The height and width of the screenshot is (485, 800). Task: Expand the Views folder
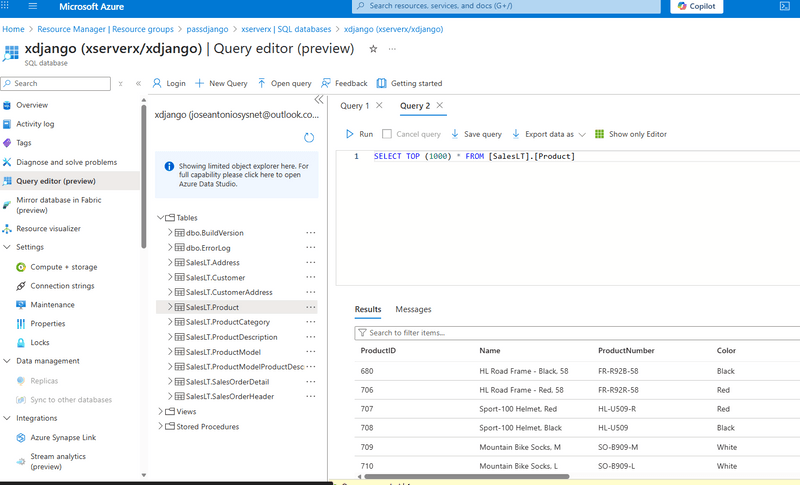click(161, 411)
